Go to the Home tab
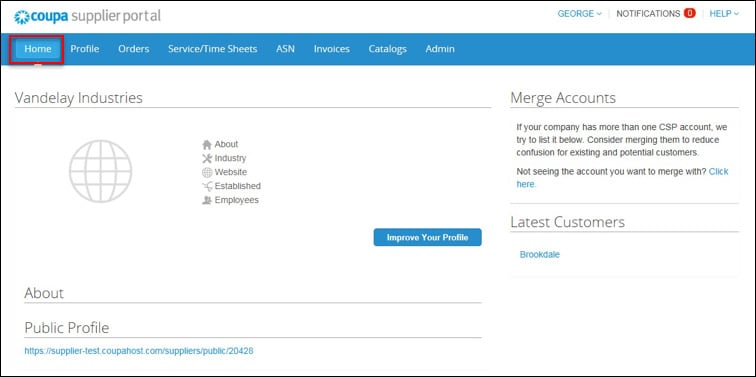The height and width of the screenshot is (377, 756). (38, 49)
